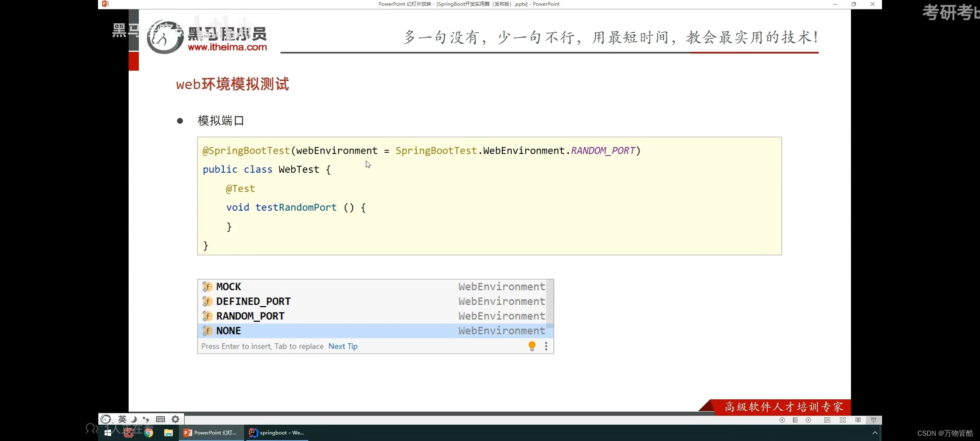
Task: Launch Google Chrome from taskbar
Action: coord(149,433)
